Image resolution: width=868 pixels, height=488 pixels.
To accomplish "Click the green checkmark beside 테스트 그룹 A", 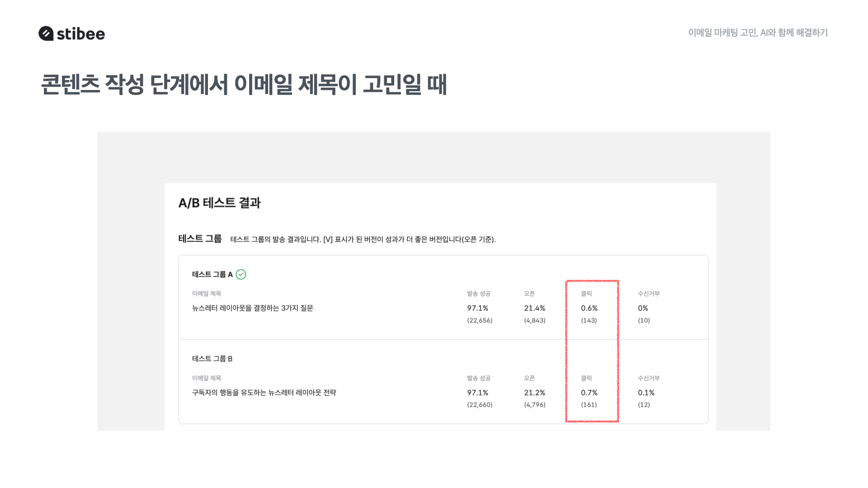I will tap(241, 274).
